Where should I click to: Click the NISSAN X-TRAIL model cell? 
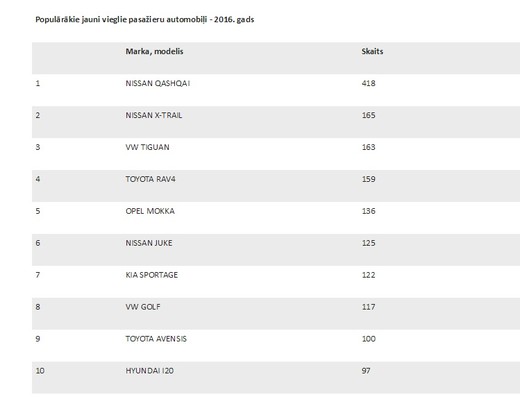(154, 115)
